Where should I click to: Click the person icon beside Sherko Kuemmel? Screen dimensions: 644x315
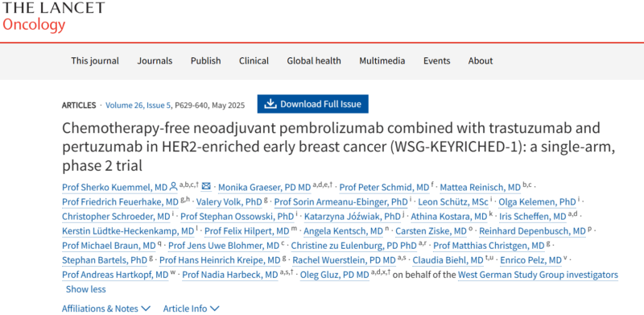tap(173, 187)
